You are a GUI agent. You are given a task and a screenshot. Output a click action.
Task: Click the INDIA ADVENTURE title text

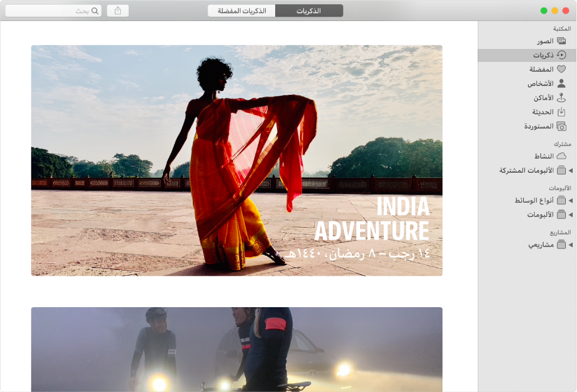372,218
